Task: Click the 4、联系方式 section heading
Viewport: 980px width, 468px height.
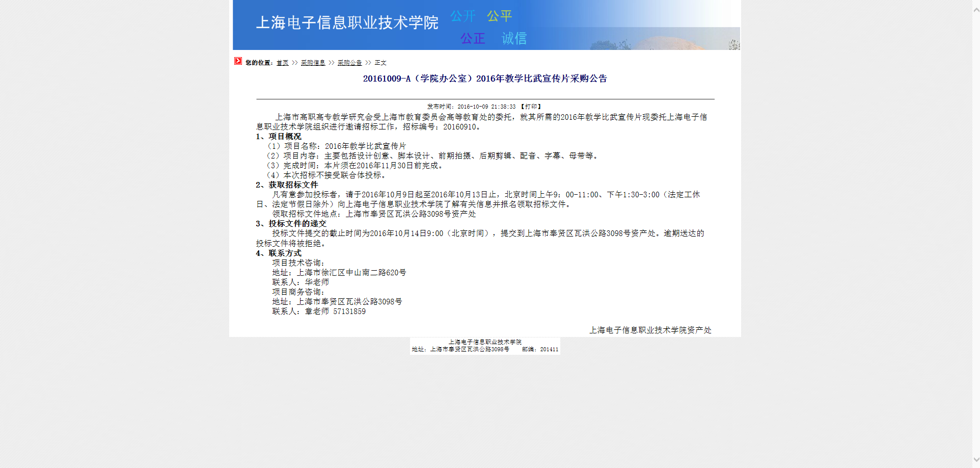Action: pyautogui.click(x=279, y=253)
